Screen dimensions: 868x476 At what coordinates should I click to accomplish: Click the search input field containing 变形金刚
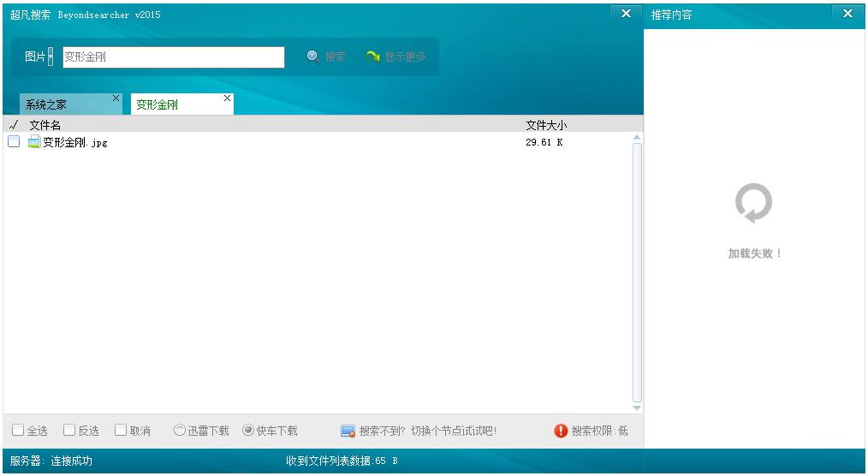click(174, 57)
